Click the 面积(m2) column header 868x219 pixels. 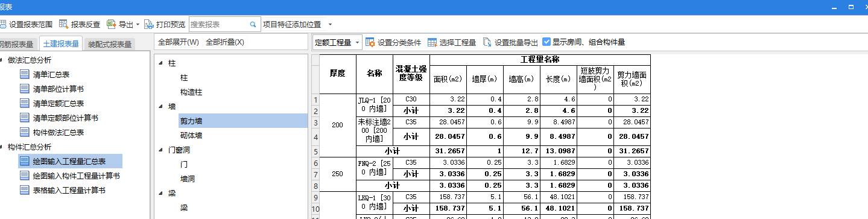click(448, 79)
